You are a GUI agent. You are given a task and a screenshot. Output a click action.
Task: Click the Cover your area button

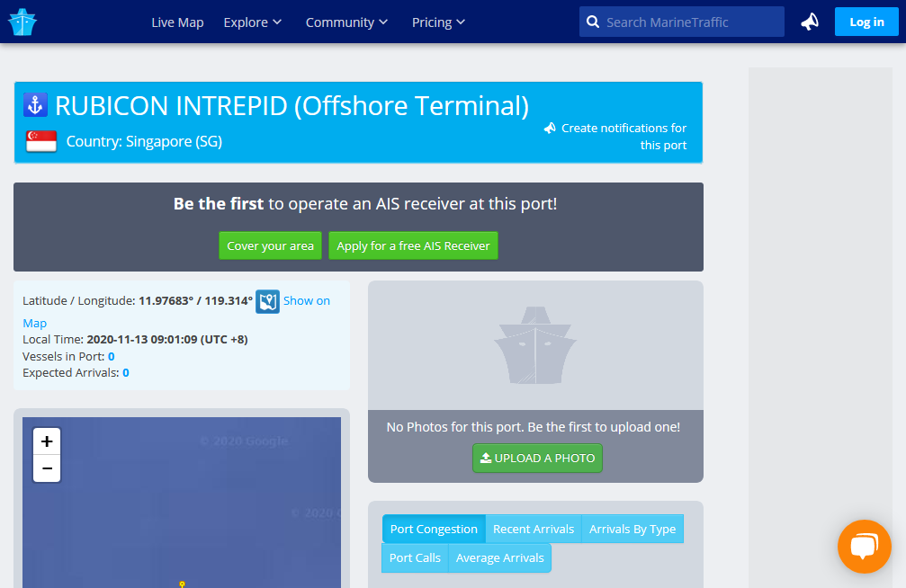point(271,246)
